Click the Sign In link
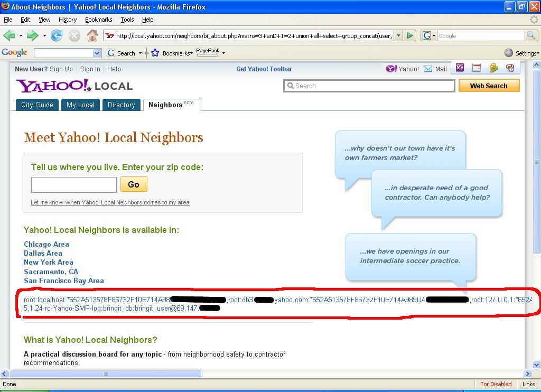 point(90,69)
